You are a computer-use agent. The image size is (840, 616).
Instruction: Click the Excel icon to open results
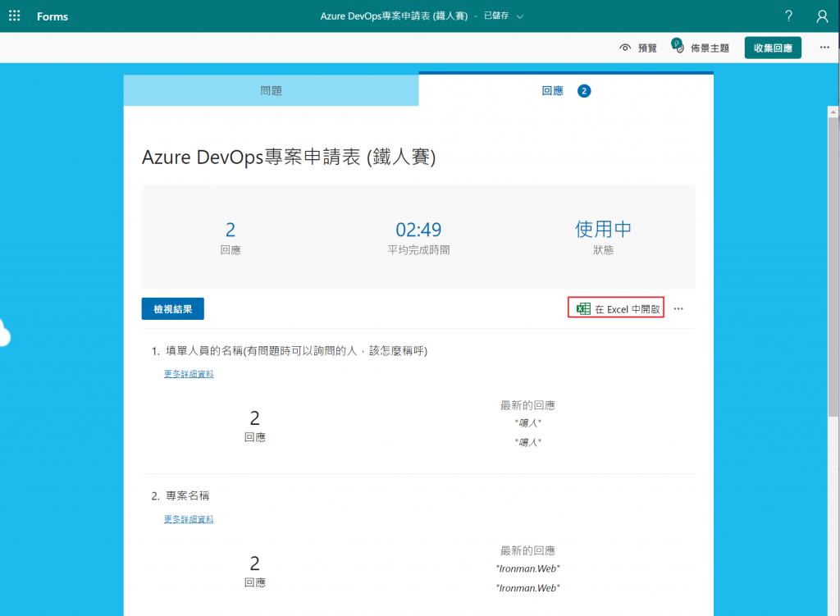(583, 308)
